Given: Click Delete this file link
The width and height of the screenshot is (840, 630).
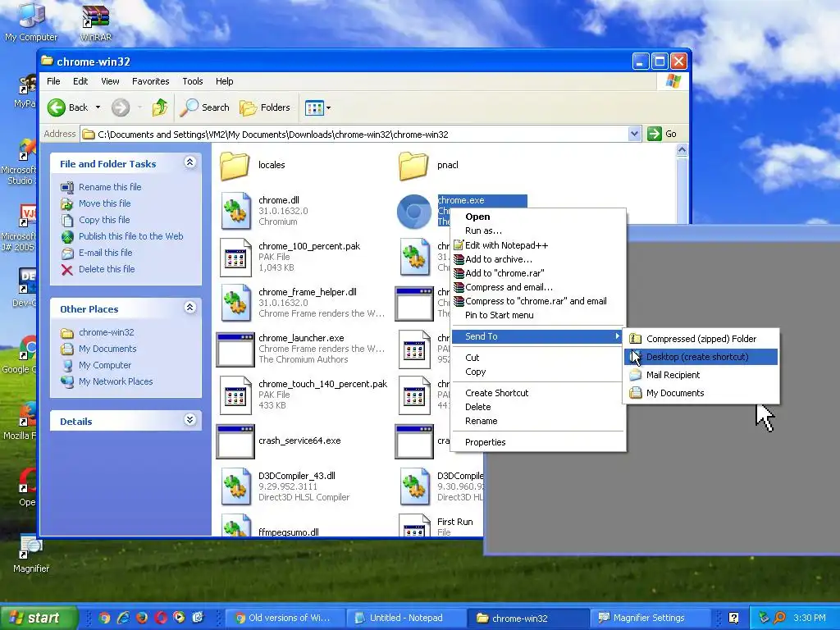Looking at the screenshot, I should pyautogui.click(x=107, y=269).
